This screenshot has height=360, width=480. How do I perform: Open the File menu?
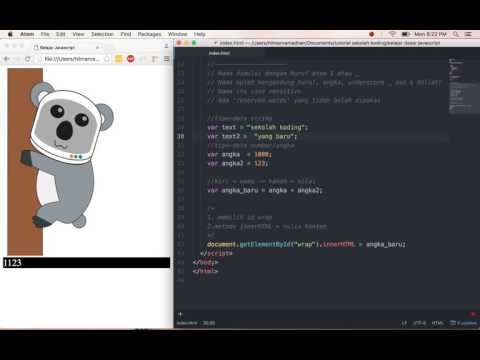point(45,34)
